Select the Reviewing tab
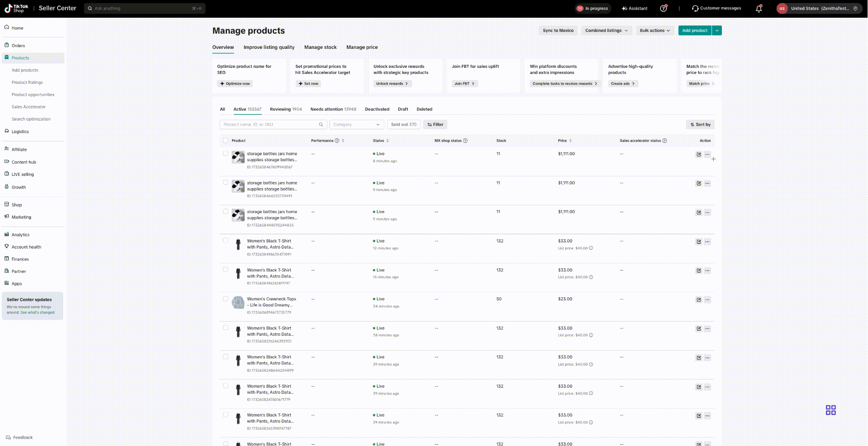 [286, 109]
